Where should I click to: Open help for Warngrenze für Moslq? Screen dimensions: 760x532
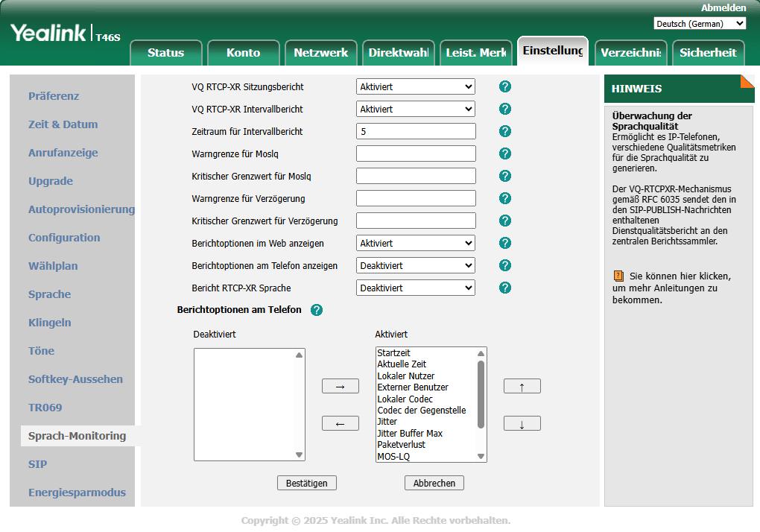pyautogui.click(x=504, y=153)
